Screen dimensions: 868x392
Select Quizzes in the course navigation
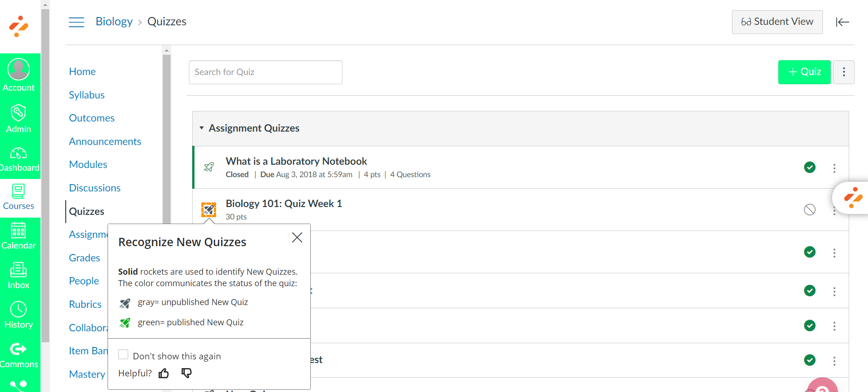point(86,211)
